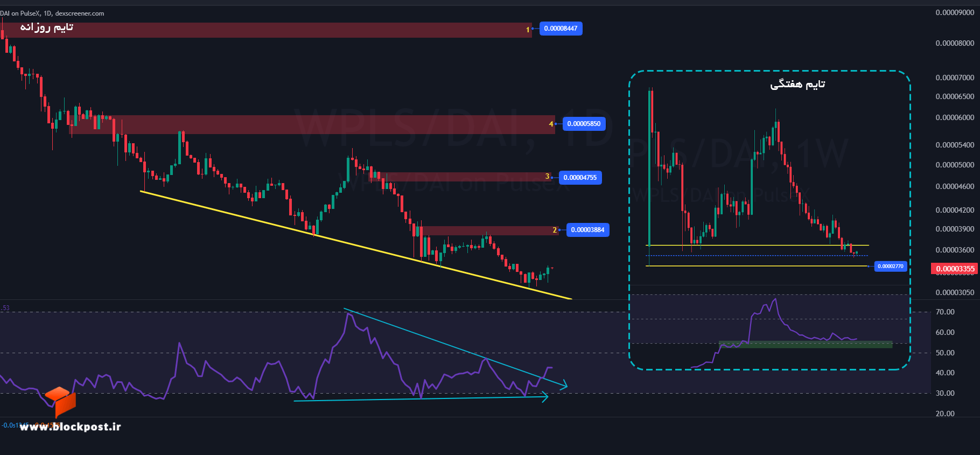
Task: Open the www.blockpost.ir watermark link
Action: coord(70,427)
